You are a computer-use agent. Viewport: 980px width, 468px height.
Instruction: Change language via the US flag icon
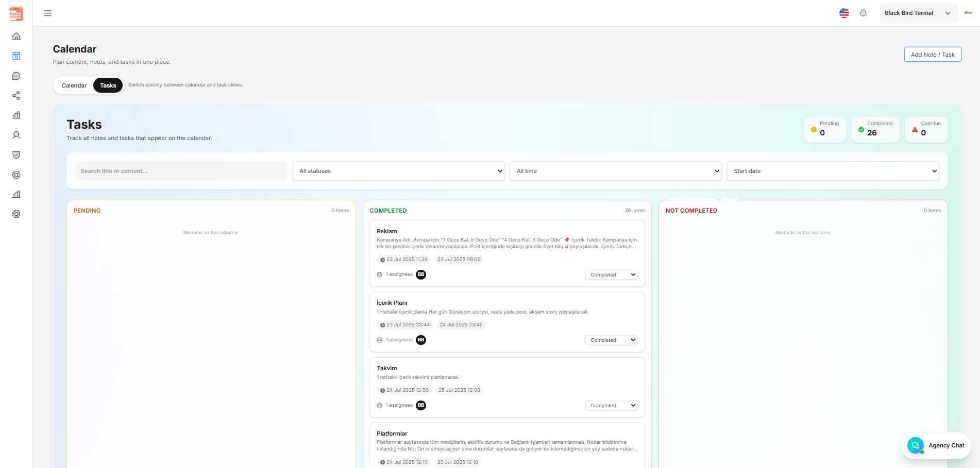[844, 13]
